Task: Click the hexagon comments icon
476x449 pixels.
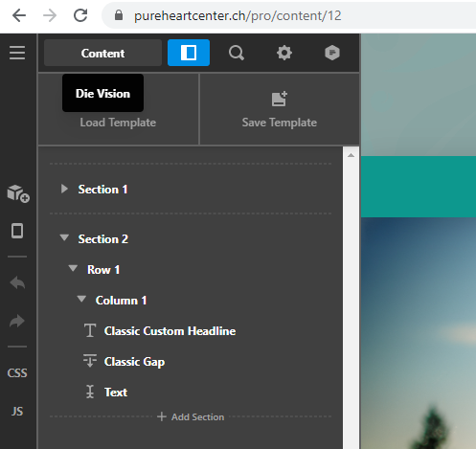Action: pyautogui.click(x=332, y=53)
